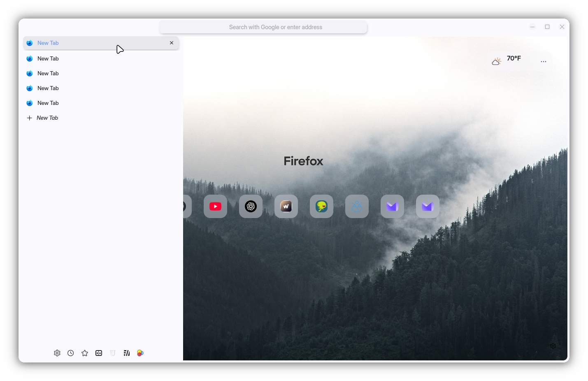The height and width of the screenshot is (381, 588).
Task: Select the highlighted active New Tab
Action: [101, 43]
